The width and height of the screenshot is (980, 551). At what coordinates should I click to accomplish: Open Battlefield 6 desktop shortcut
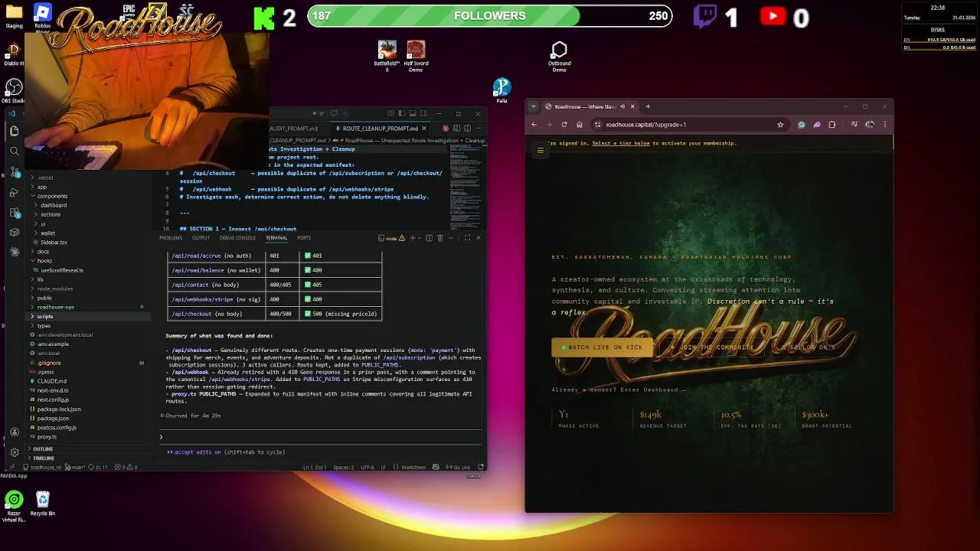click(387, 57)
